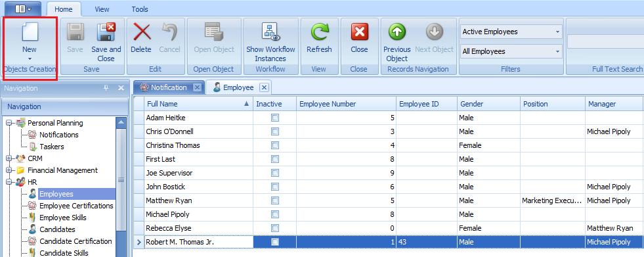The width and height of the screenshot is (644, 257).
Task: Select the Joe Supervisor name cell
Action: pos(198,173)
